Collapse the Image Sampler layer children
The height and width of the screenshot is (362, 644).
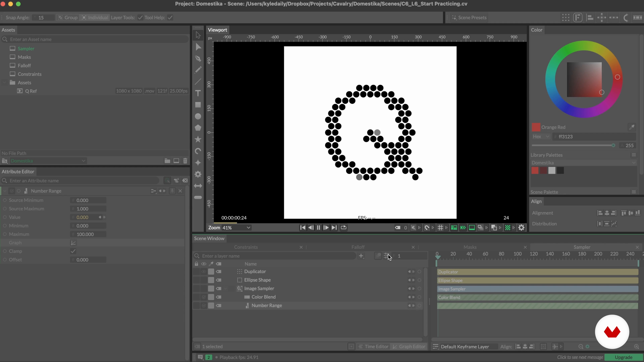click(225, 289)
